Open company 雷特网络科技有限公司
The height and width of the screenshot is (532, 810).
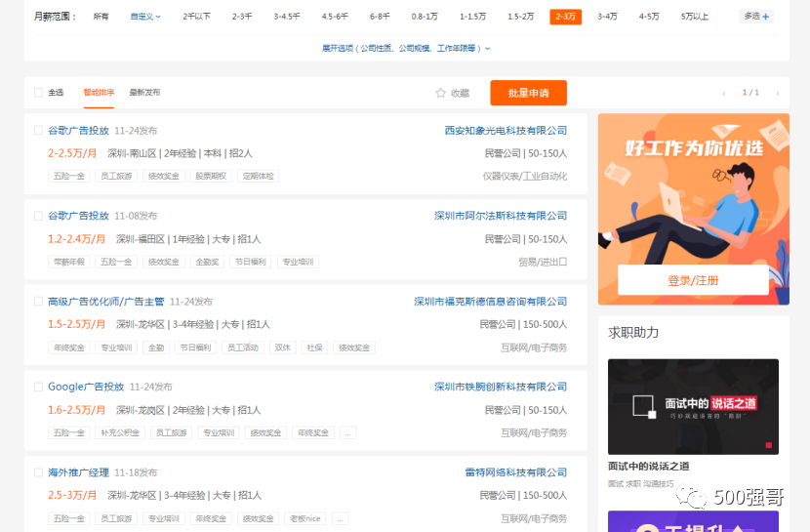(516, 472)
